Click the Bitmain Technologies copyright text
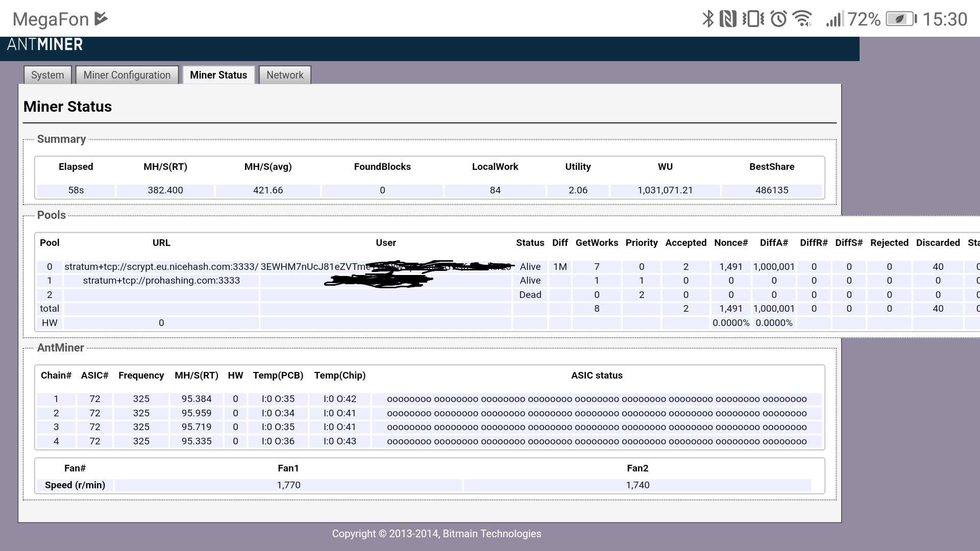The width and height of the screenshot is (980, 551). (x=436, y=534)
